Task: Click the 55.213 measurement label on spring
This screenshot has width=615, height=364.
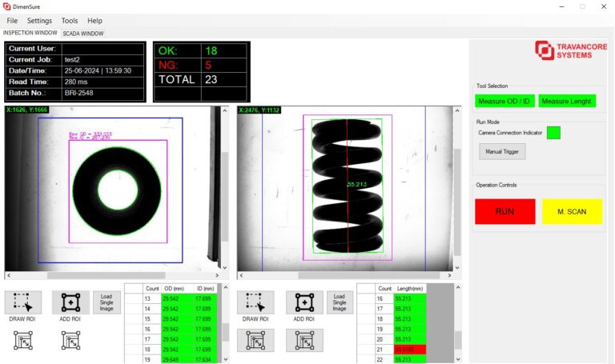Action: (357, 184)
